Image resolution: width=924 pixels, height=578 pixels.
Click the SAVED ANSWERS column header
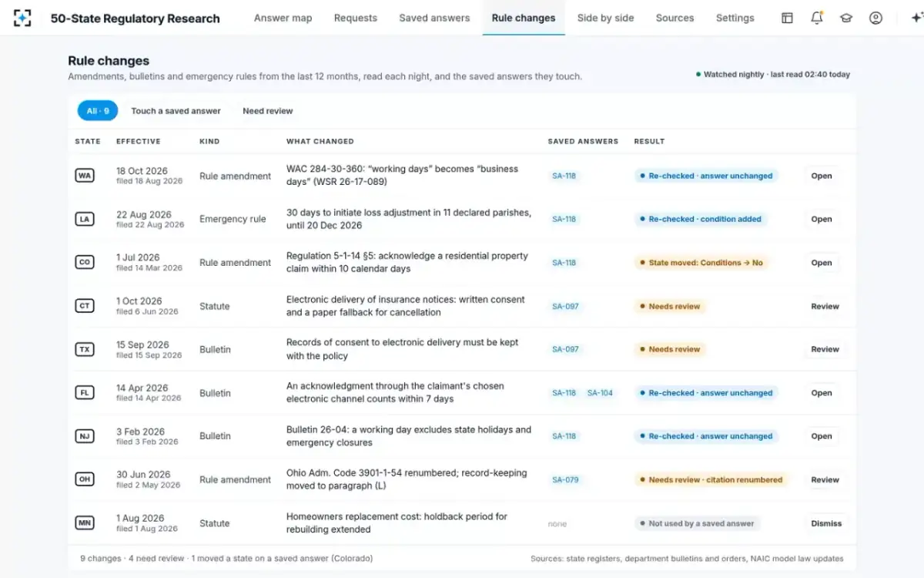pos(583,142)
